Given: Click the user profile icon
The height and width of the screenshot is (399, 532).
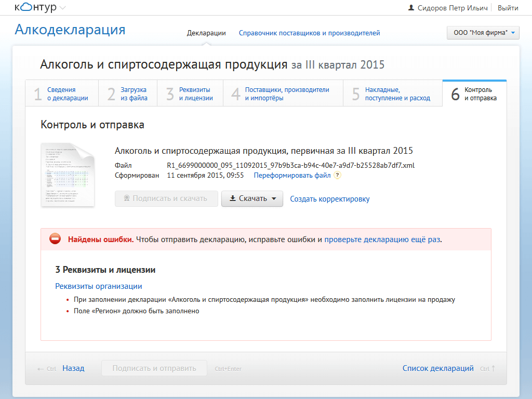Looking at the screenshot, I should (x=411, y=7).
